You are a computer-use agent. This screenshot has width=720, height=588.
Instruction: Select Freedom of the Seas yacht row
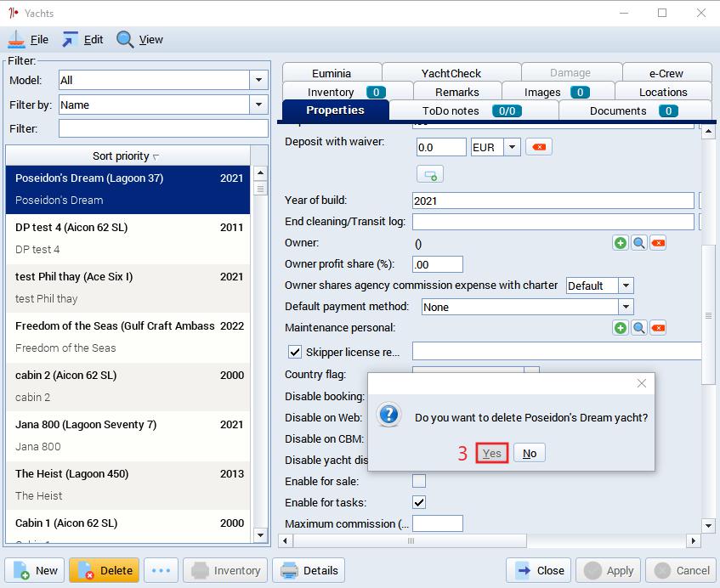tap(128, 337)
